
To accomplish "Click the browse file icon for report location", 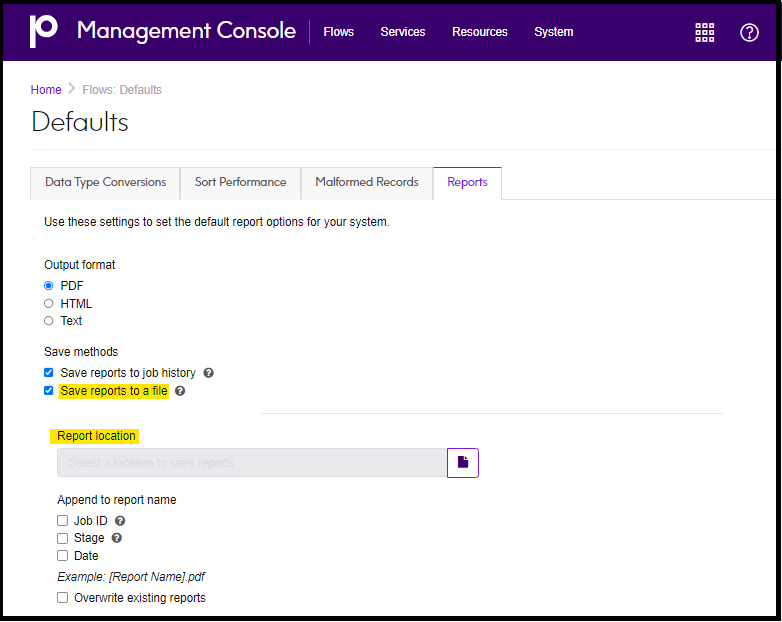I will click(x=463, y=463).
